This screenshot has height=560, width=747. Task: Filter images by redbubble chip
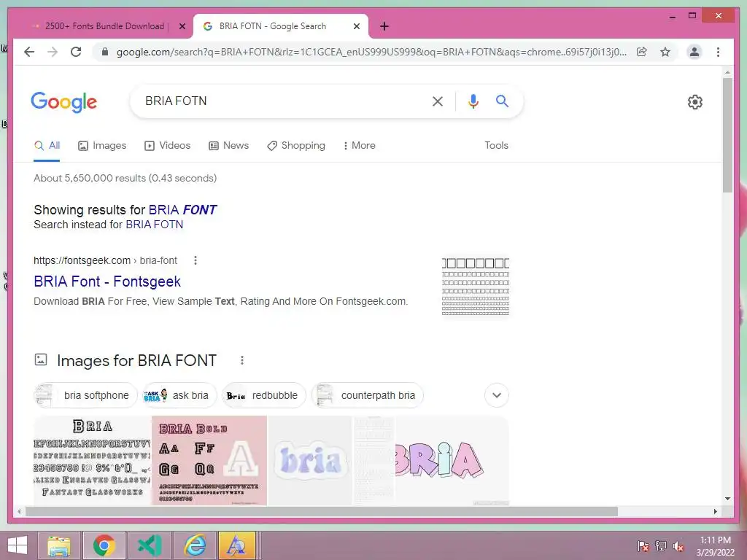click(x=264, y=395)
